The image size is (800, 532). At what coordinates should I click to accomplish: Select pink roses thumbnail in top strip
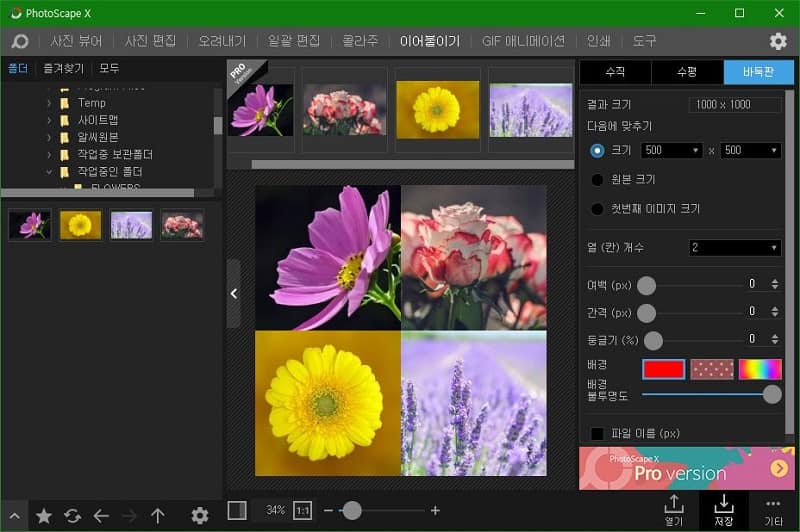tap(344, 111)
